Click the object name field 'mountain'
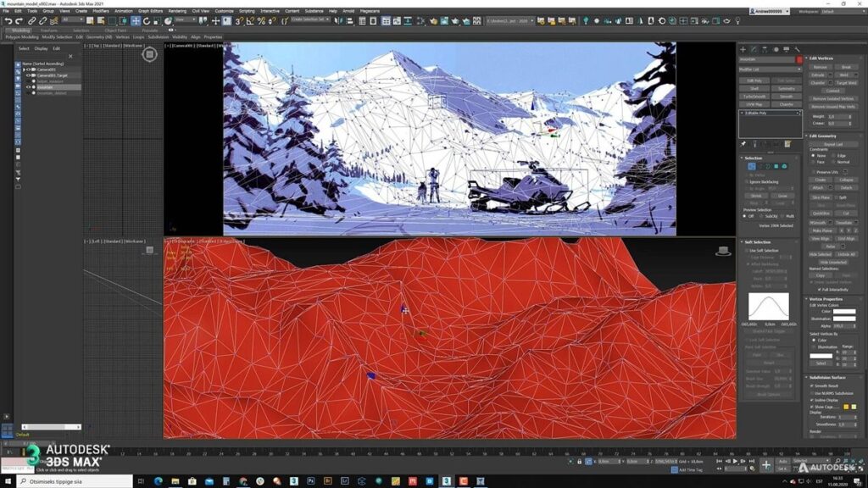 766,59
